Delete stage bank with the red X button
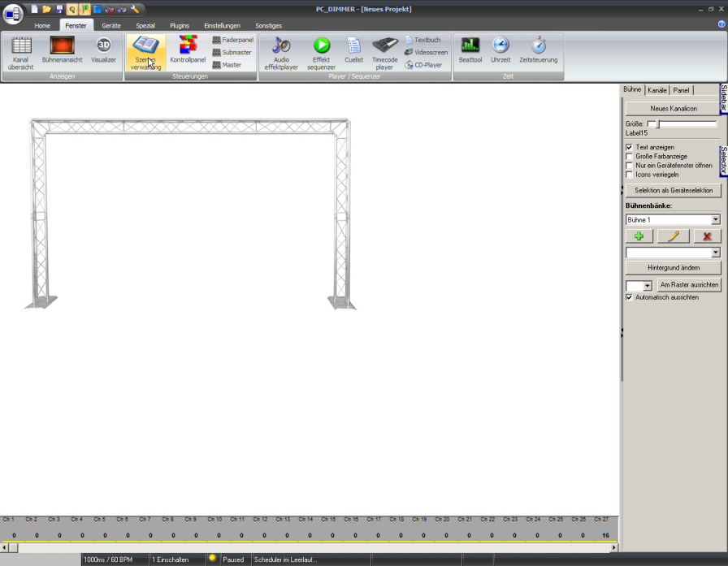Screen dimensions: 728x566 pos(707,236)
